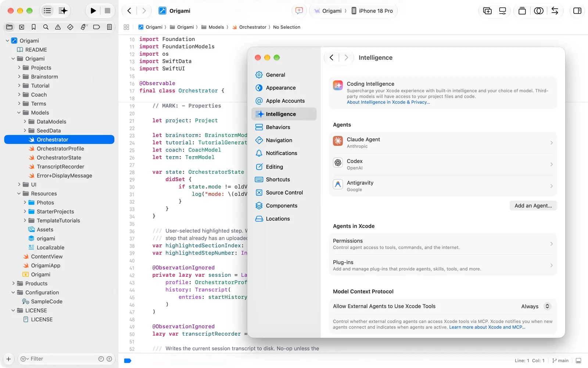The height and width of the screenshot is (368, 588).
Task: Open the Test navigator diamond icon
Action: click(x=70, y=27)
